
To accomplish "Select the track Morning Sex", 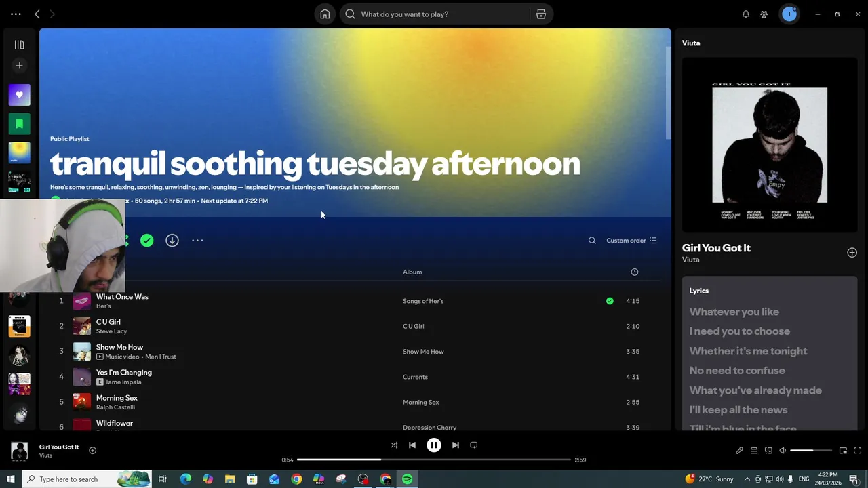I will (x=117, y=398).
